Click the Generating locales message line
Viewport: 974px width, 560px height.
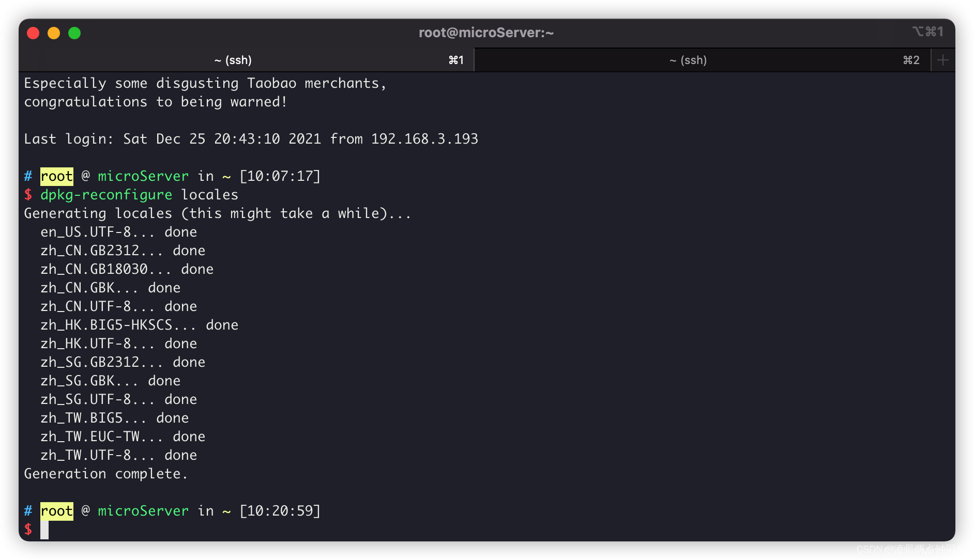click(x=218, y=213)
